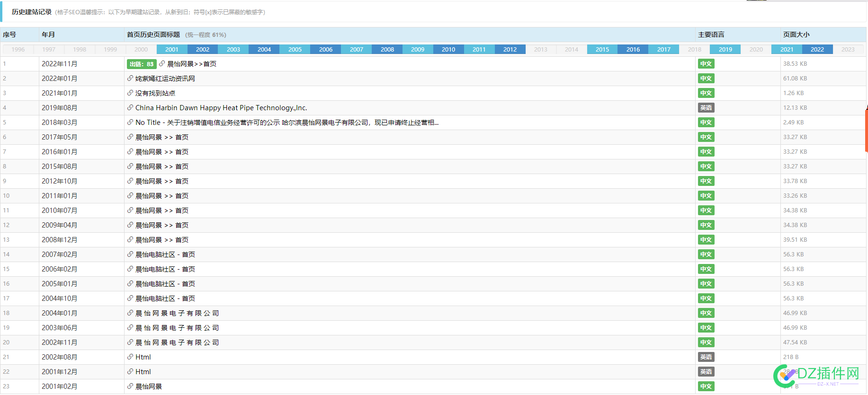Choose the 2008 year tab

click(387, 49)
